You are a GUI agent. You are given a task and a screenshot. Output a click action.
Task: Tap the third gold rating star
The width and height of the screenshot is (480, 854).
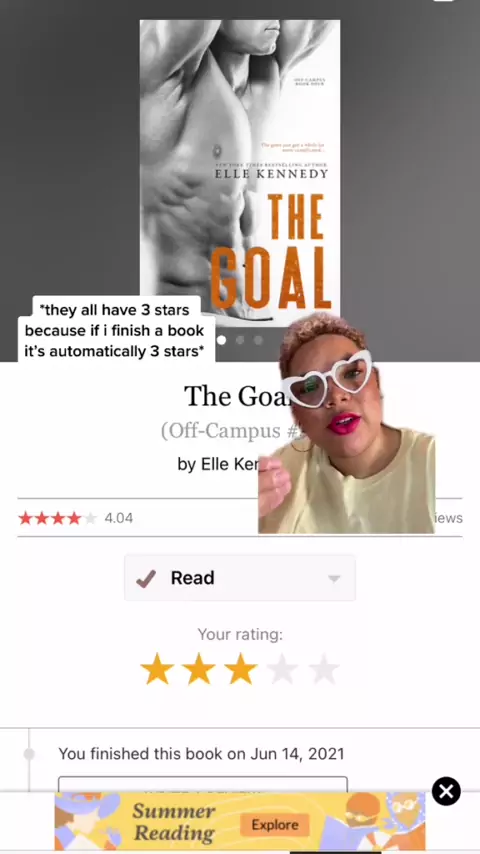(240, 669)
